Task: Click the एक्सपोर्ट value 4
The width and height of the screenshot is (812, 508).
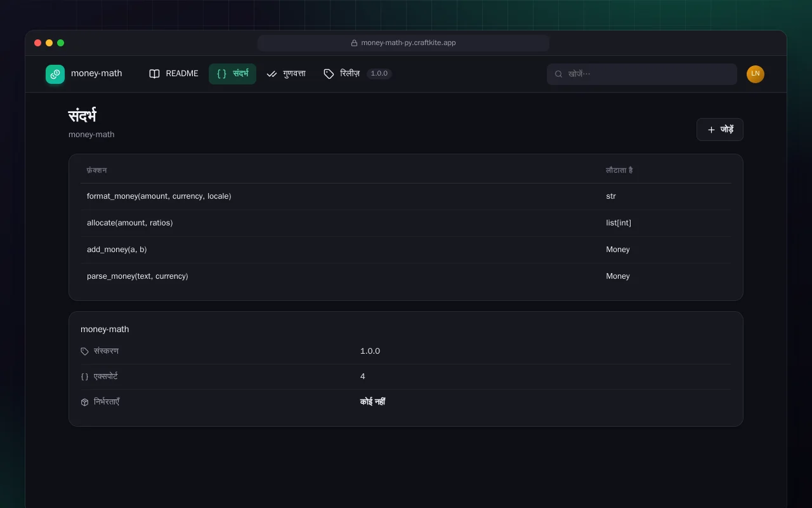Action: pyautogui.click(x=363, y=377)
